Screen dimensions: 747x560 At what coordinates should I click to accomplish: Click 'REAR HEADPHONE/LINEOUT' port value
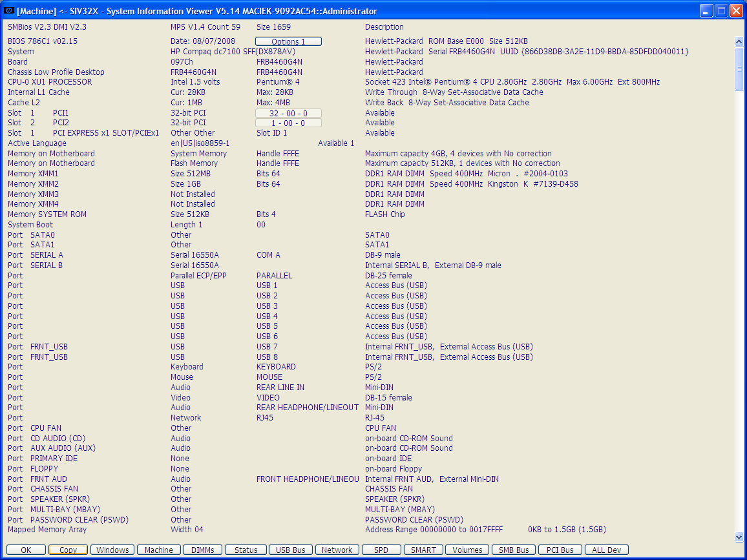click(x=308, y=407)
